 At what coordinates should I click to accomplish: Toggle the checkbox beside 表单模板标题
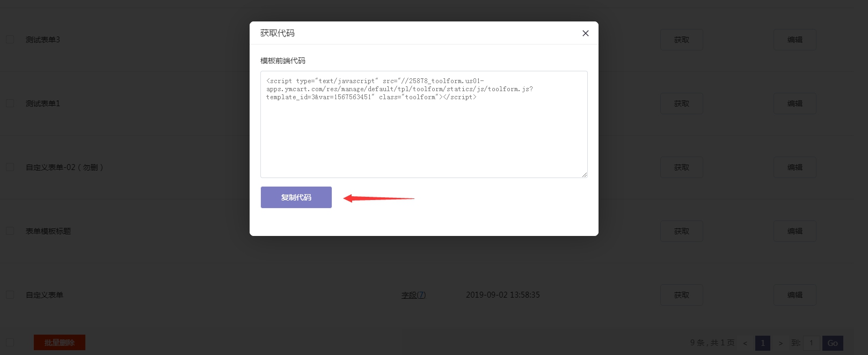10,231
